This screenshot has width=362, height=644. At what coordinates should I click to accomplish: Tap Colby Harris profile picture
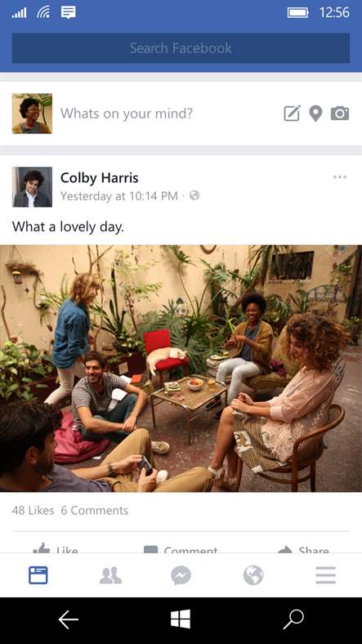click(x=32, y=187)
